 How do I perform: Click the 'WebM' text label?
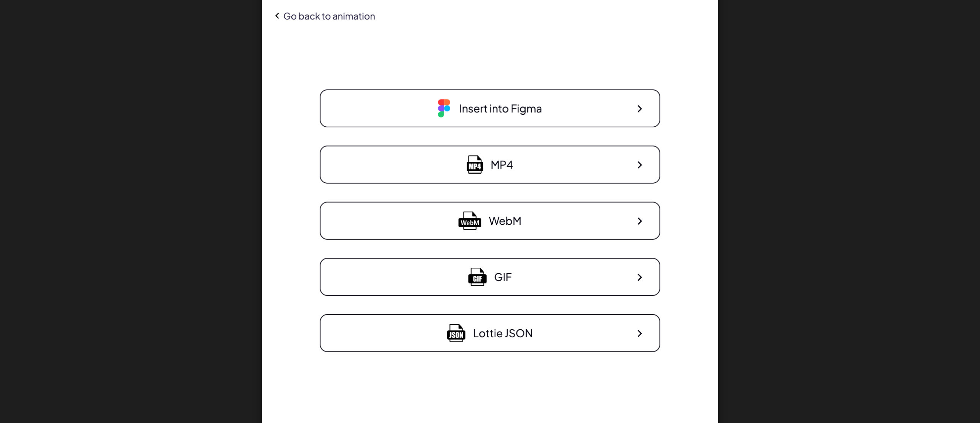pyautogui.click(x=505, y=221)
